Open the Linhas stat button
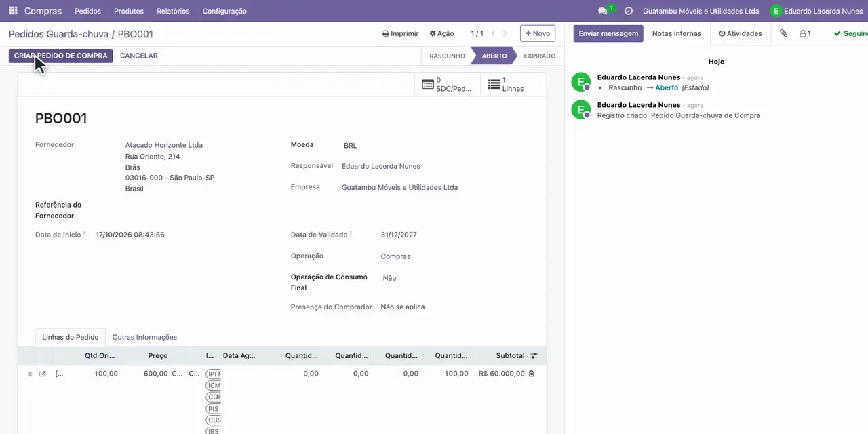 click(513, 84)
